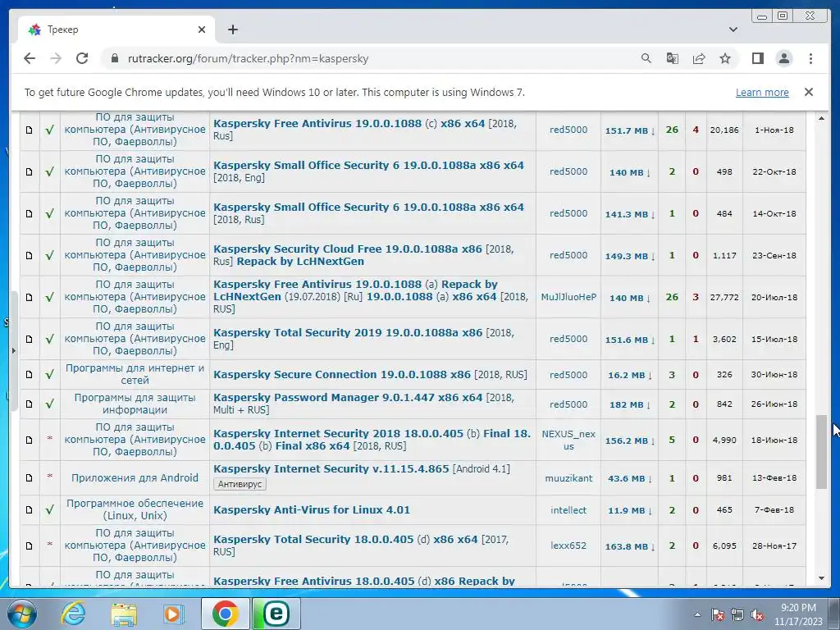Download 16.2 MB torrent
The image size is (840, 630).
point(629,375)
